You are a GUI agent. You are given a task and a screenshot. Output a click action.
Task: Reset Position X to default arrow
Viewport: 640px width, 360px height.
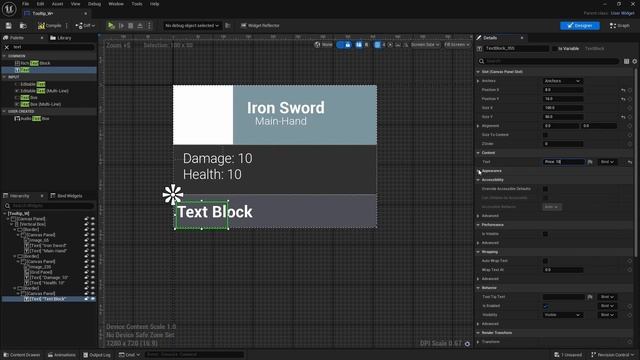point(623,90)
